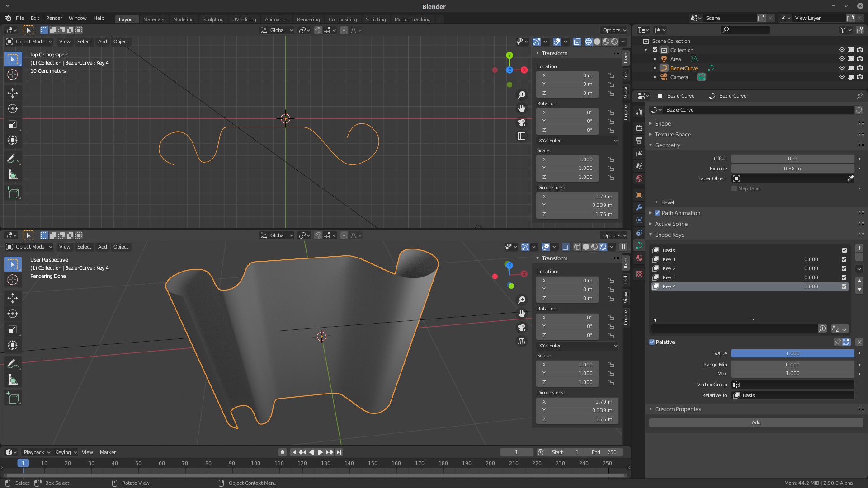
Task: Click the shape key Value slider
Action: [793, 353]
